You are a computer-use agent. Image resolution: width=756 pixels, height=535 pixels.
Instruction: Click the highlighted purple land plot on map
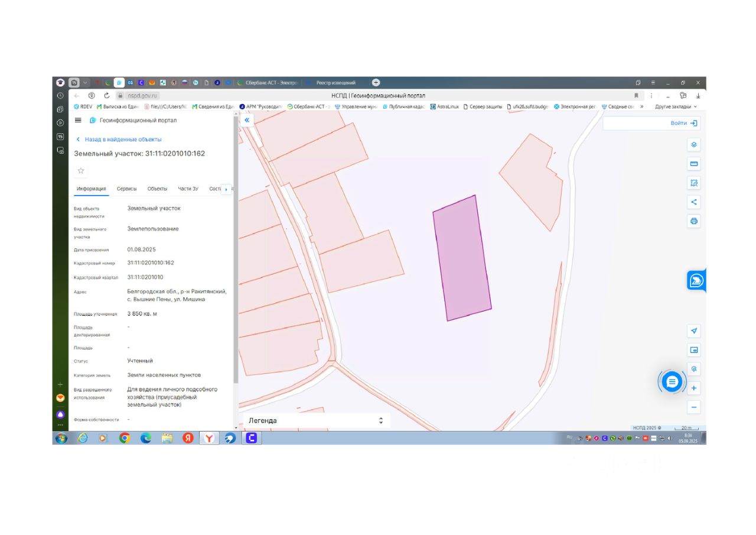point(462,258)
